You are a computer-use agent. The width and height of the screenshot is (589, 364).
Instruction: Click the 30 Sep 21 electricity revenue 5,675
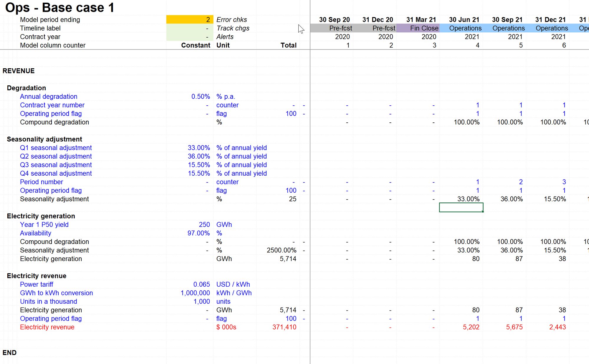514,327
